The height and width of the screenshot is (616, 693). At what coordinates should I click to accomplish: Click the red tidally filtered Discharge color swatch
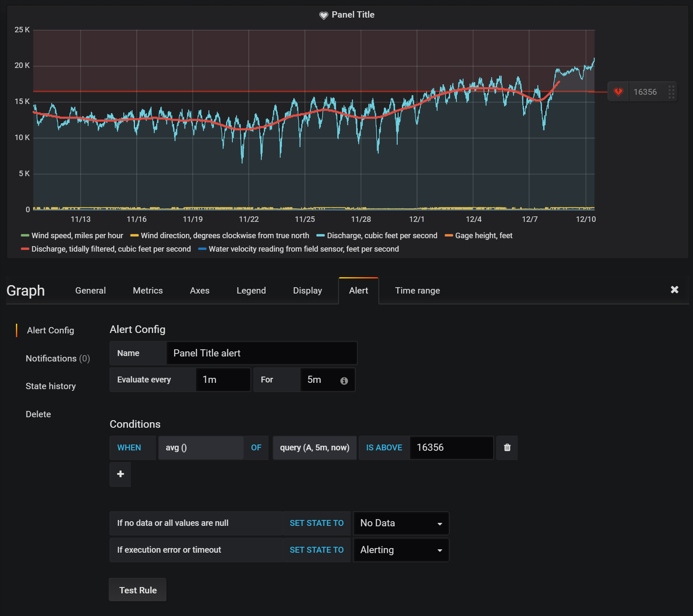24,249
